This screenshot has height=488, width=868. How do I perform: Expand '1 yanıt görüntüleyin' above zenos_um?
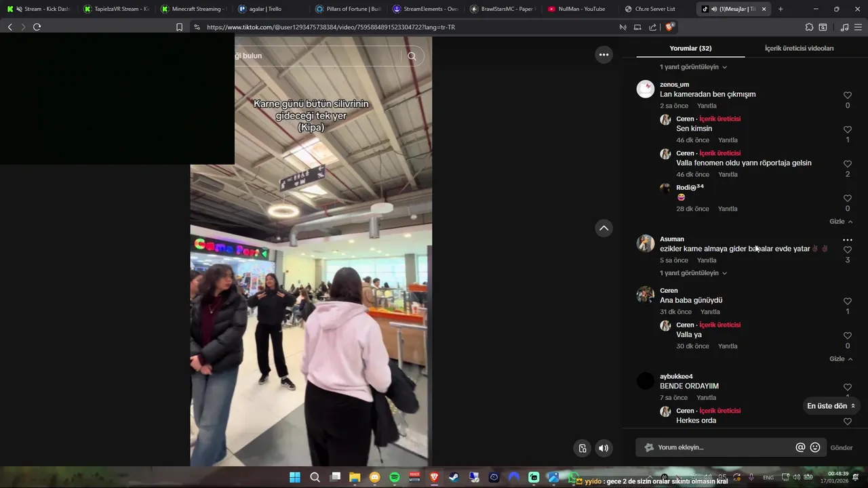tap(693, 67)
